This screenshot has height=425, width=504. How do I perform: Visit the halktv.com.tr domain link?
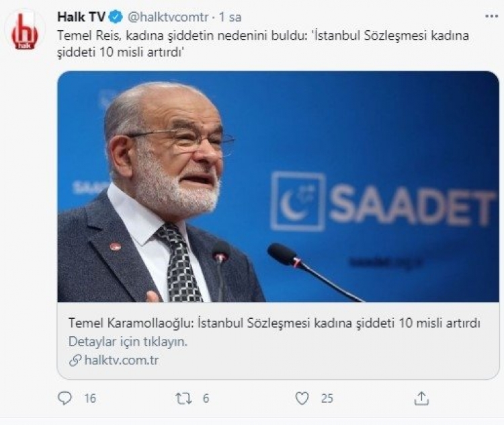click(x=122, y=360)
